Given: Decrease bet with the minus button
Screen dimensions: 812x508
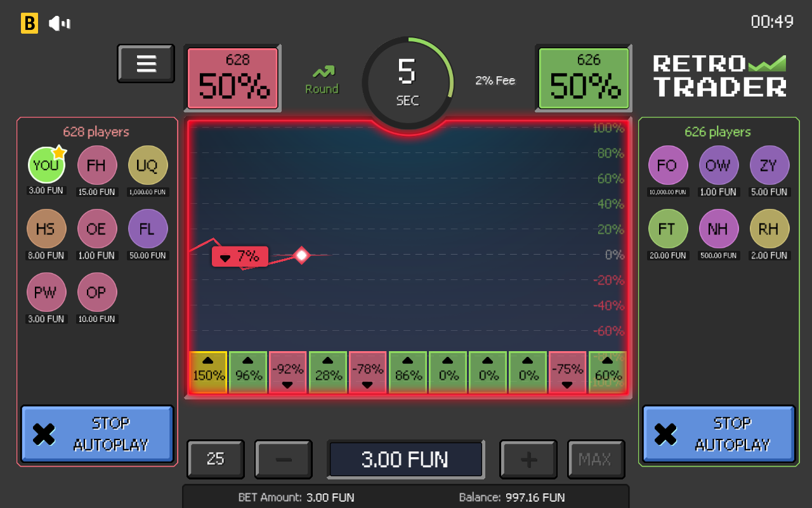Looking at the screenshot, I should pos(284,459).
